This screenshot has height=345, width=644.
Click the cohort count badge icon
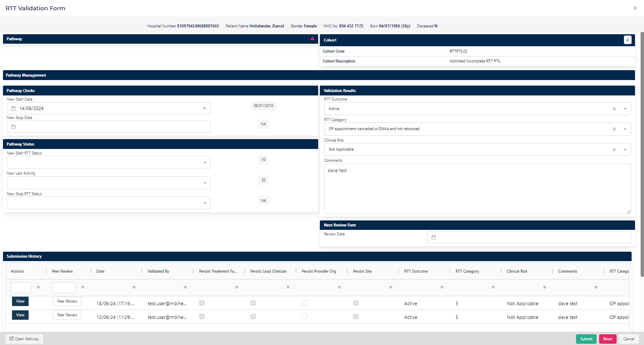pyautogui.click(x=627, y=40)
